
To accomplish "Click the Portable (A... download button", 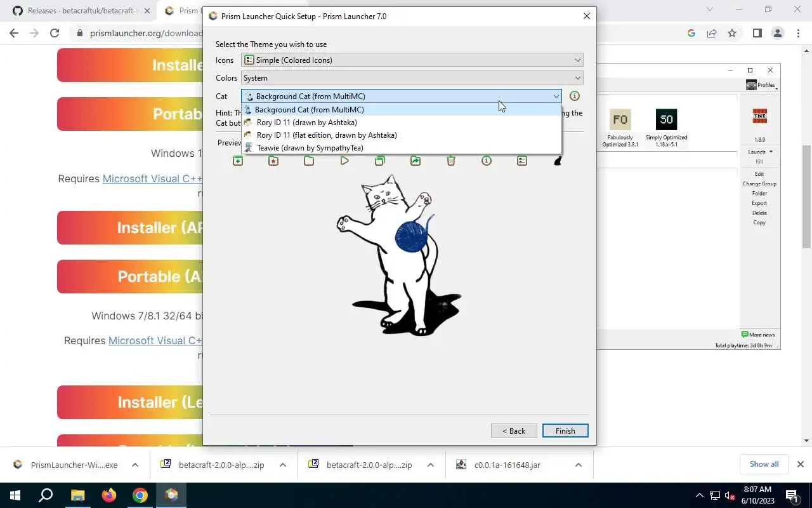I will pyautogui.click(x=130, y=276).
